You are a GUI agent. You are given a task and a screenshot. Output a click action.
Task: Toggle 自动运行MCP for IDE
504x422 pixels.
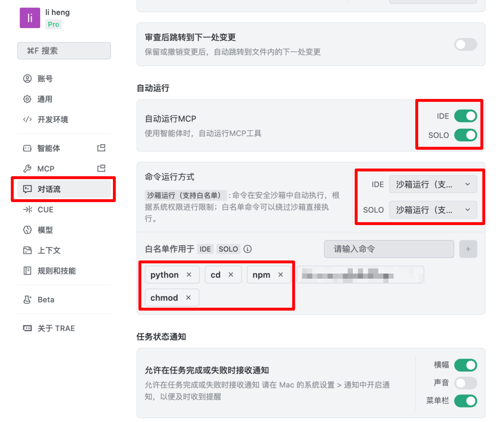click(465, 116)
